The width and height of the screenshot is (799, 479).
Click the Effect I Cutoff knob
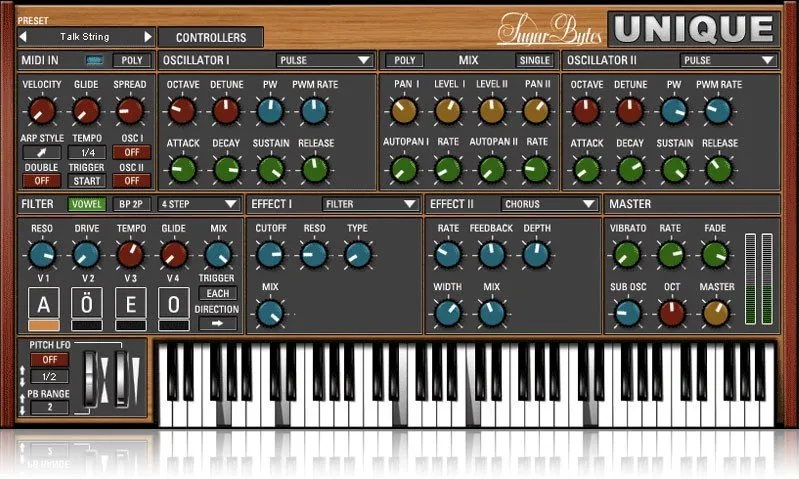pyautogui.click(x=270, y=254)
